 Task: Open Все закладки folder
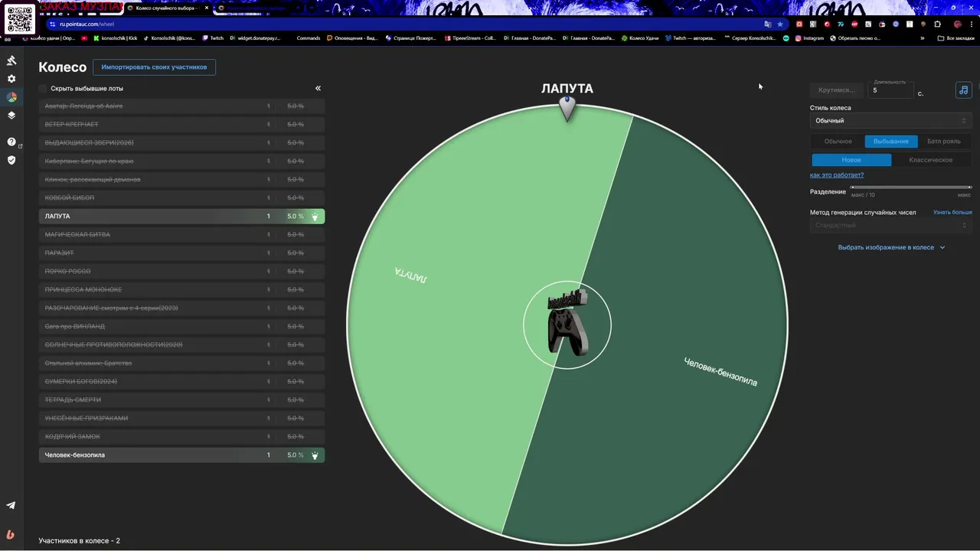click(956, 38)
